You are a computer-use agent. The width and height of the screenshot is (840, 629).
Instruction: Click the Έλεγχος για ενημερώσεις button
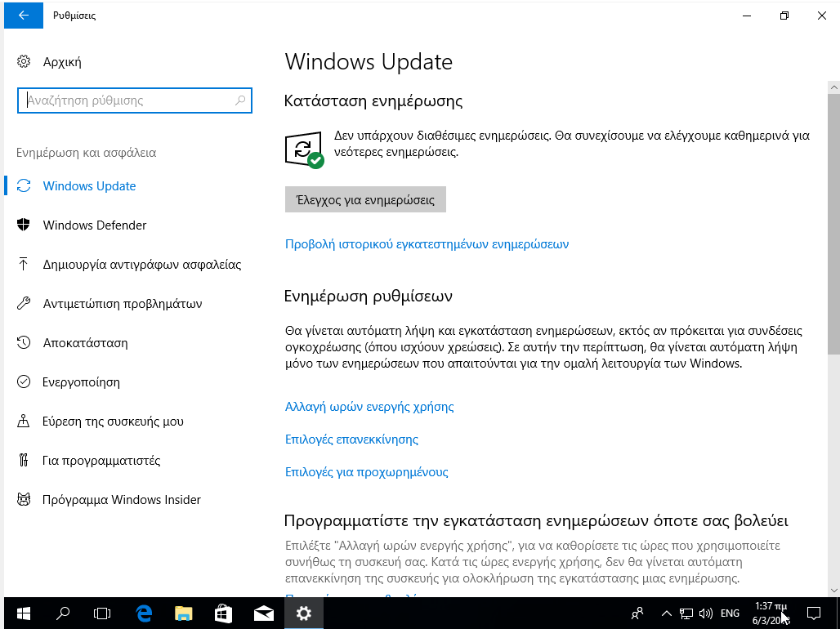coord(365,200)
